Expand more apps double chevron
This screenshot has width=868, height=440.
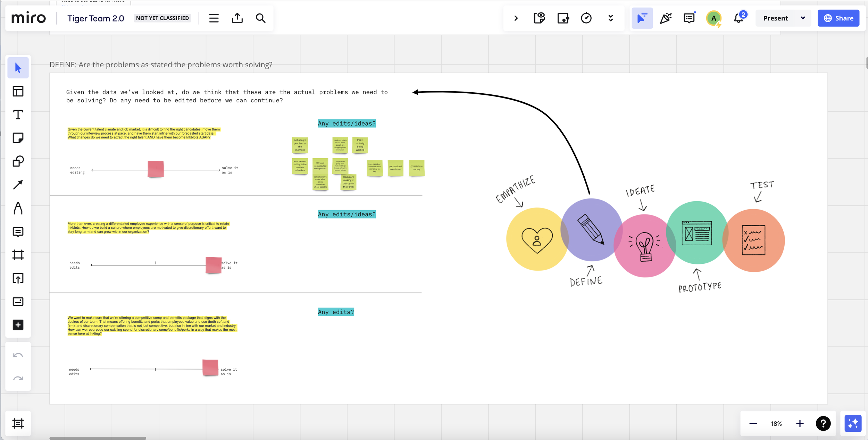[610, 18]
